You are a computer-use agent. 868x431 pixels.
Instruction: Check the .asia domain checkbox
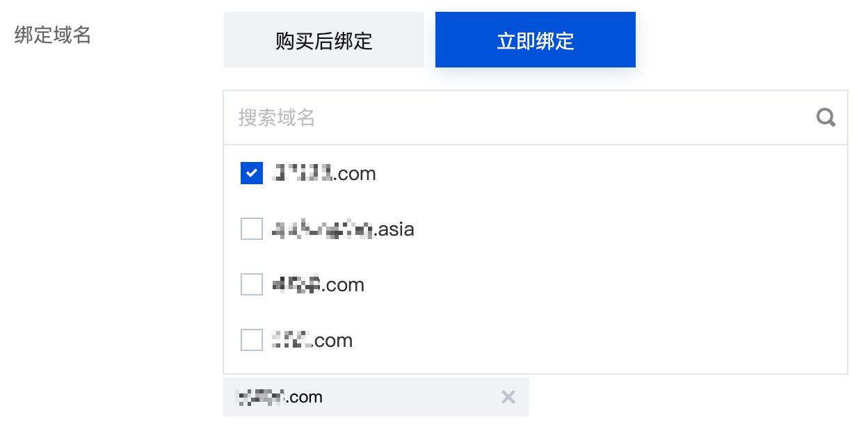click(252, 229)
